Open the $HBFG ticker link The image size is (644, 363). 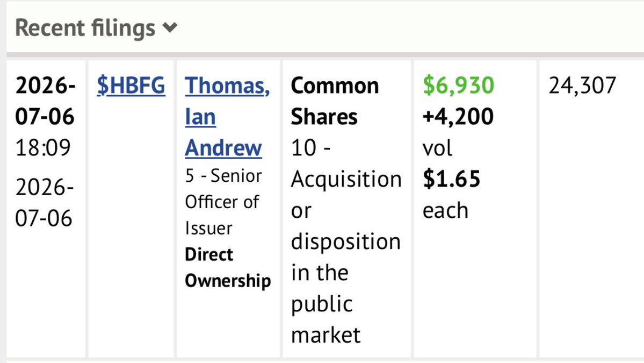tap(131, 86)
